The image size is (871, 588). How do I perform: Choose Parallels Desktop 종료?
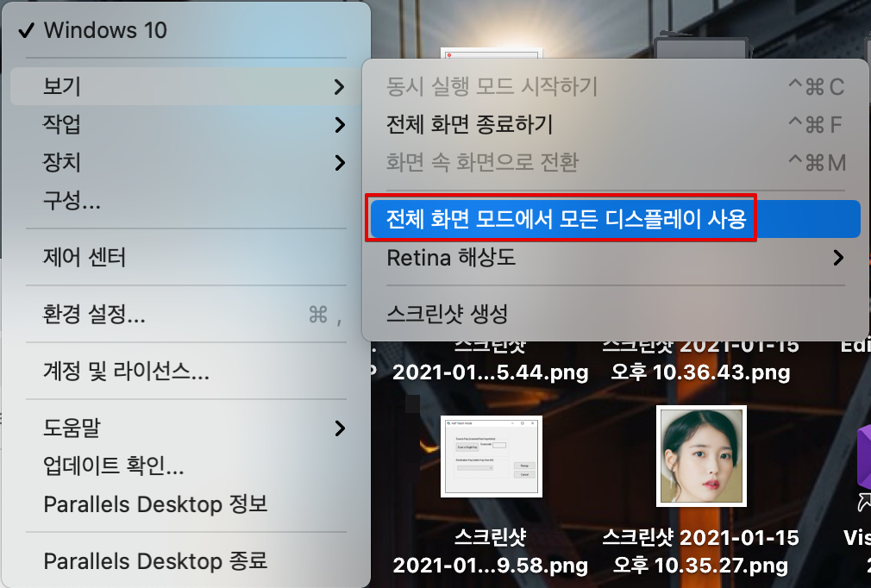click(186, 560)
